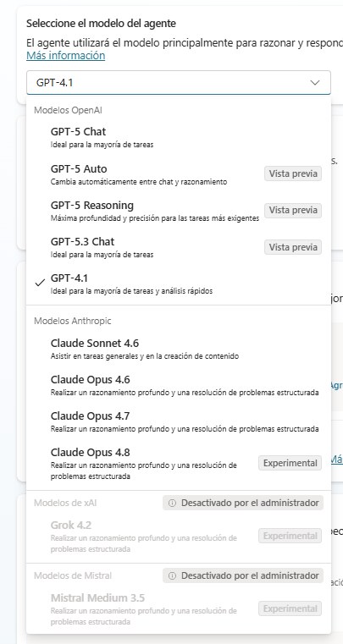Click Vista previa badge beside GPT-5 Reasoning

[293, 210]
